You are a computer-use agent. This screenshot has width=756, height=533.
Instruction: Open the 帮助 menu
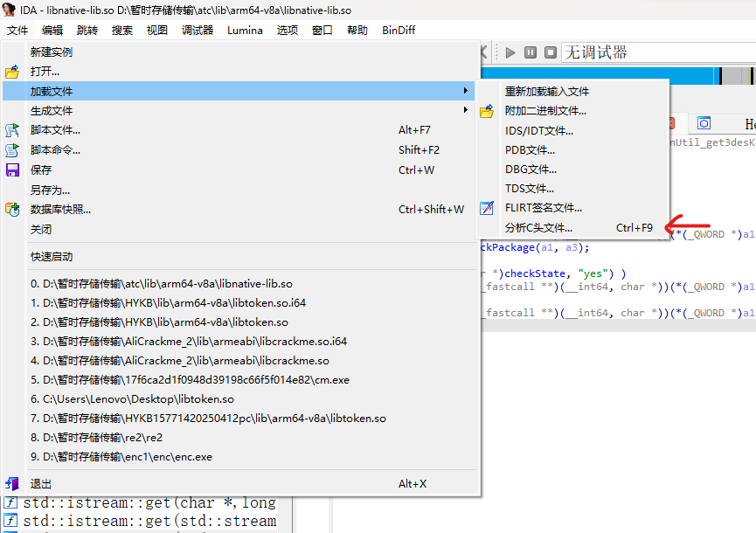[357, 31]
